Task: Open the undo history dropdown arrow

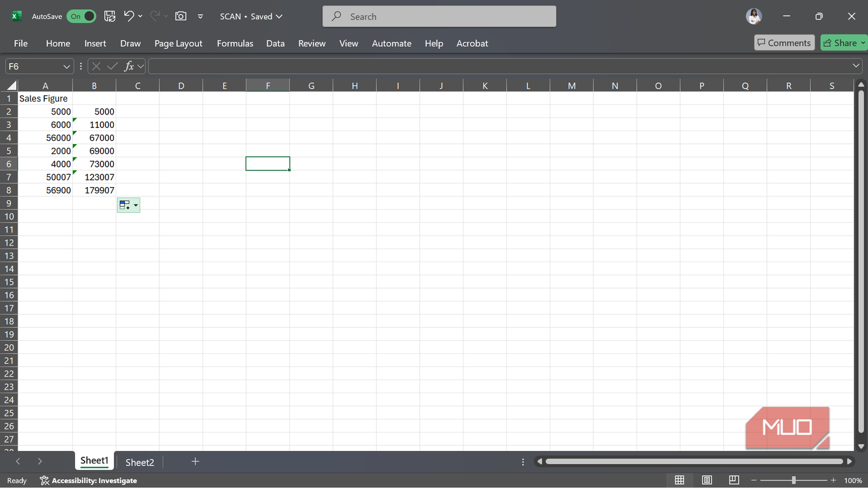Action: pyautogui.click(x=140, y=17)
